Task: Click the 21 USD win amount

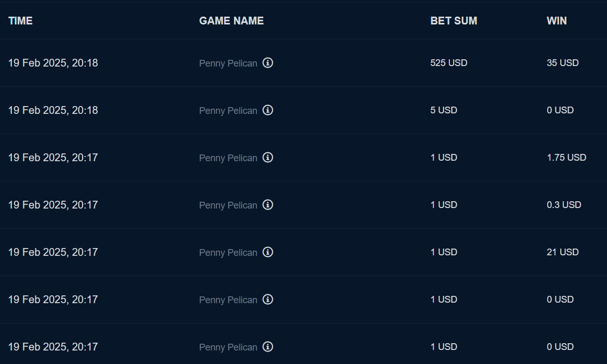Action: (563, 252)
